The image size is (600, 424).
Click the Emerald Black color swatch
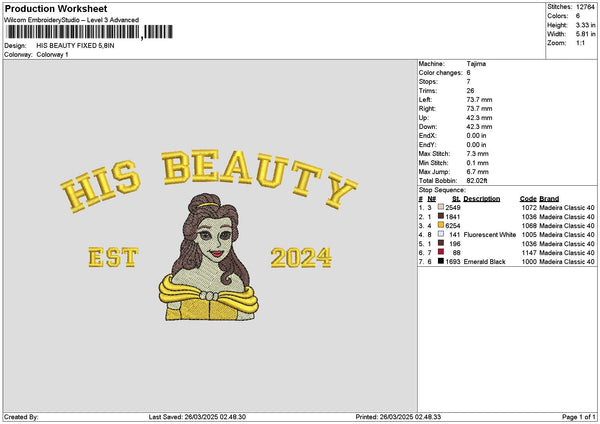pos(441,261)
